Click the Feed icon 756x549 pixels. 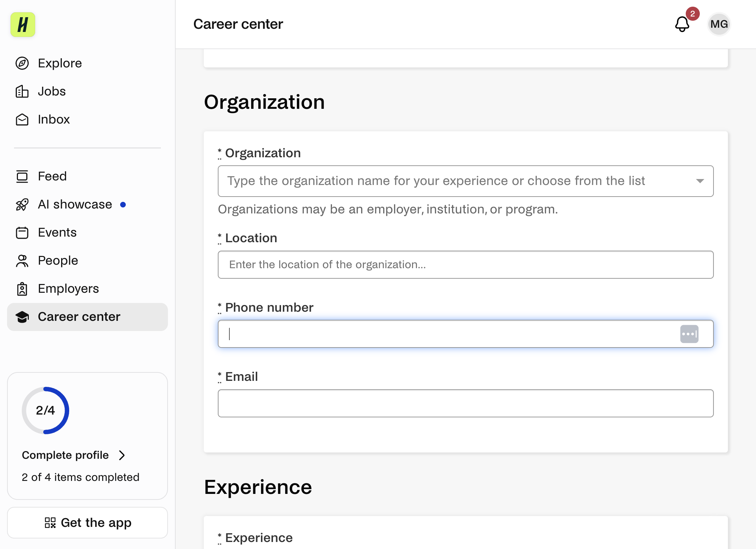pyautogui.click(x=22, y=176)
